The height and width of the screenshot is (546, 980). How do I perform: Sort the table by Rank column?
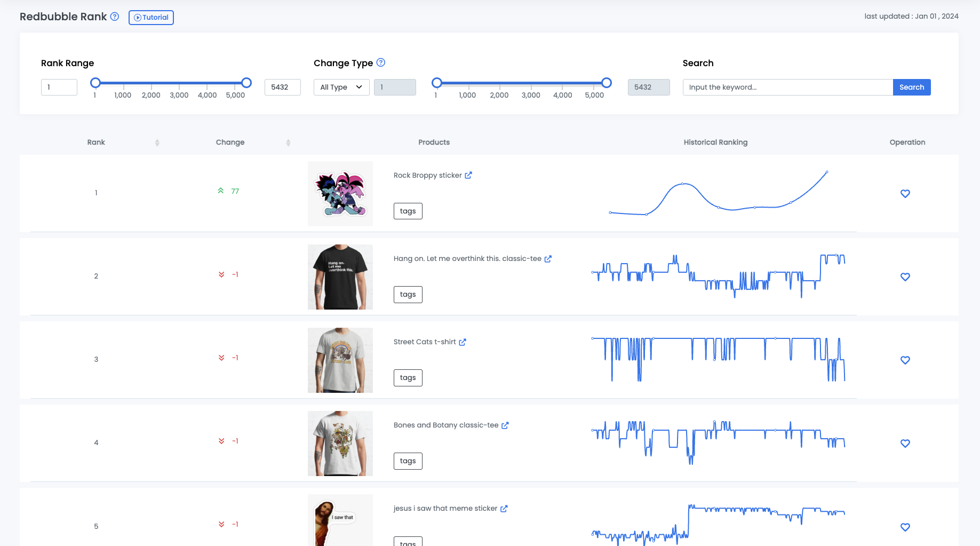tap(157, 143)
